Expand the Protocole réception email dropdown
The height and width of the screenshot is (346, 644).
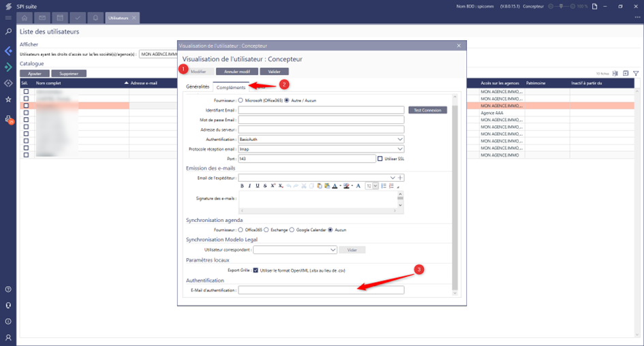(x=400, y=149)
